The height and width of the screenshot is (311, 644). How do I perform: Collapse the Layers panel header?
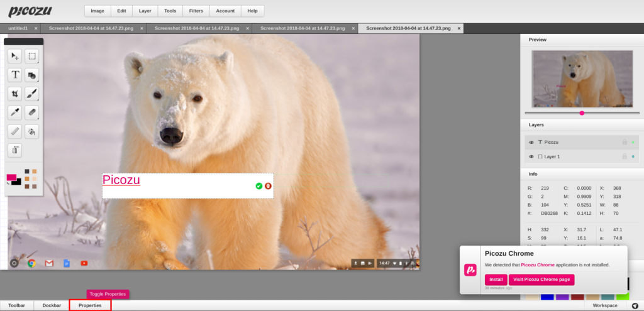pyautogui.click(x=582, y=125)
